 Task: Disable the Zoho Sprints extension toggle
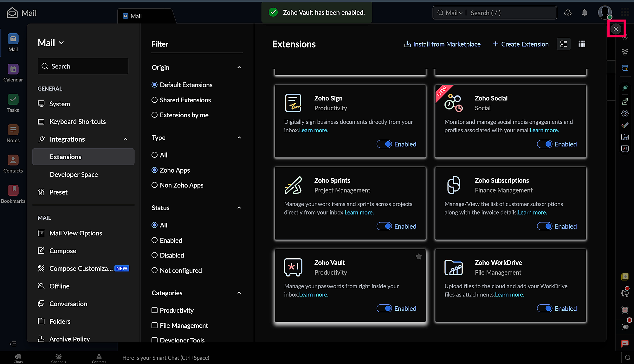(384, 226)
